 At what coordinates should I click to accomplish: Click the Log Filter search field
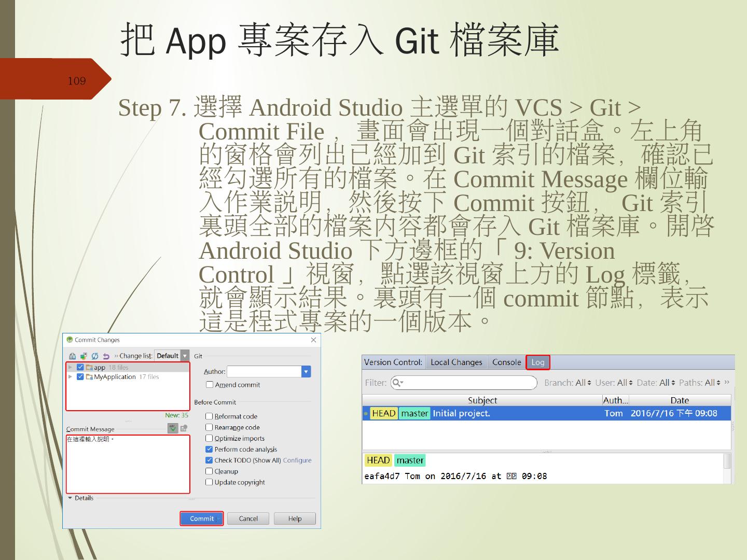pyautogui.click(x=464, y=383)
